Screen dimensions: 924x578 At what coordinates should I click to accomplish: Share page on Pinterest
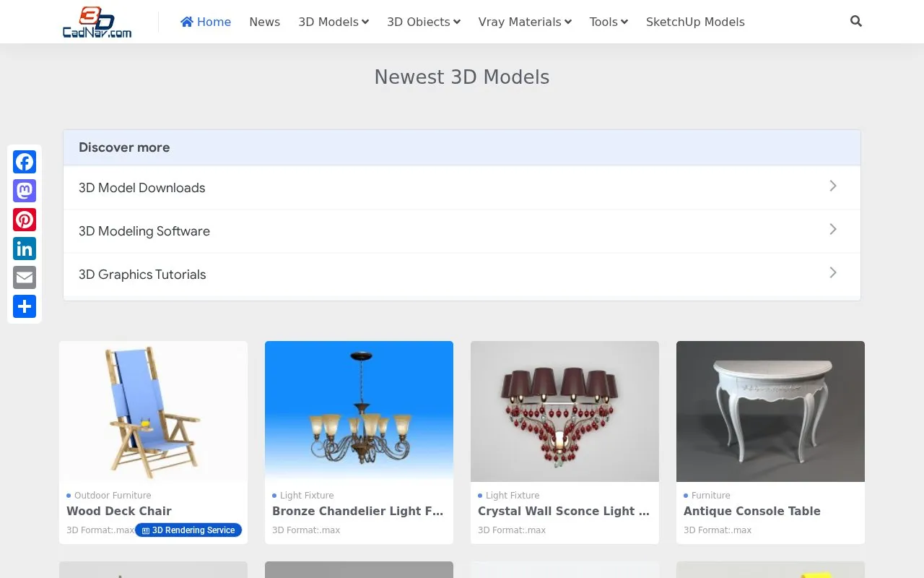point(25,220)
